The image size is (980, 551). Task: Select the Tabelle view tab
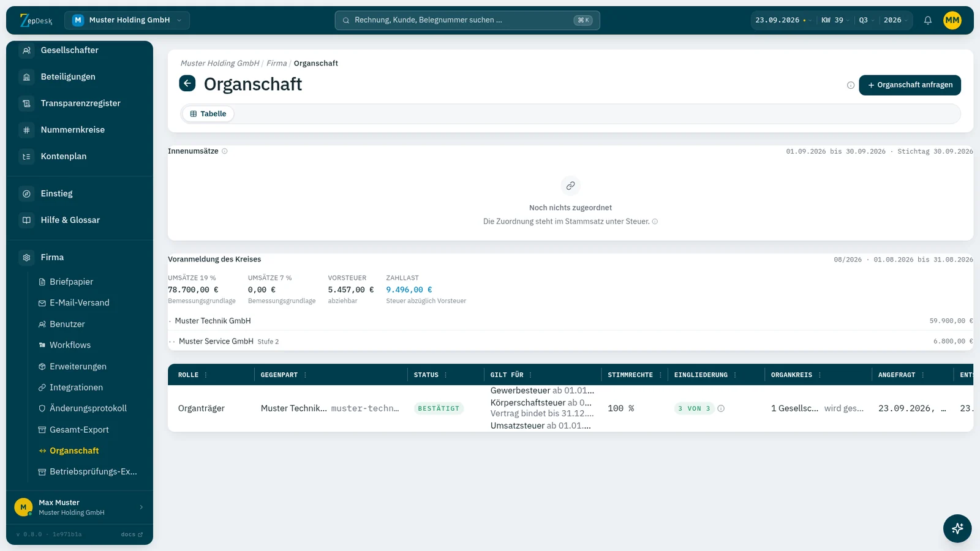click(x=208, y=114)
